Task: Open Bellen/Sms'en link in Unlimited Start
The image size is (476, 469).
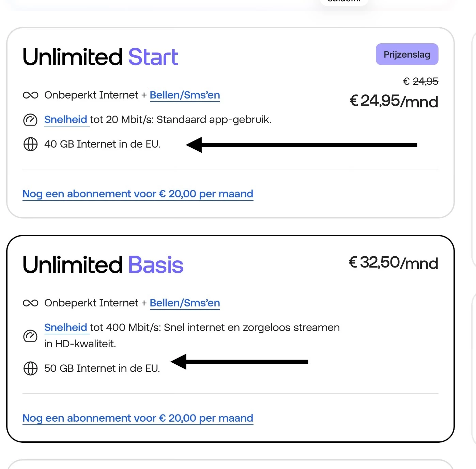Action: (x=185, y=95)
